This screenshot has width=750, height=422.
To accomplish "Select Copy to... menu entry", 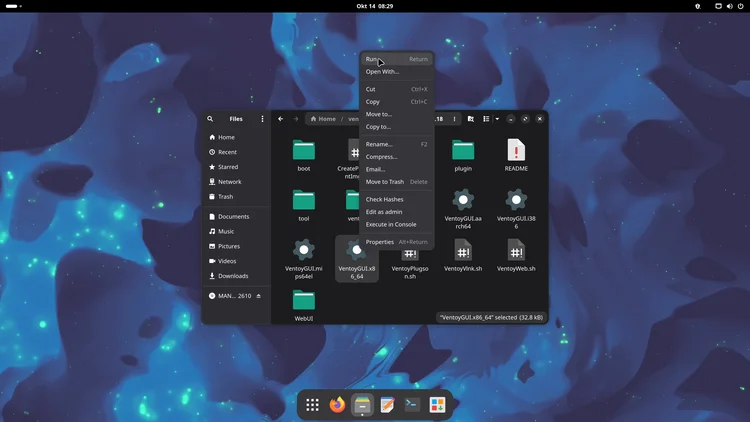I will point(397,127).
